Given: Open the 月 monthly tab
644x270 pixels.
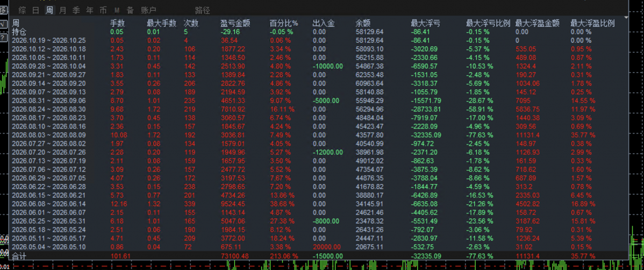Looking at the screenshot, I should [62, 10].
